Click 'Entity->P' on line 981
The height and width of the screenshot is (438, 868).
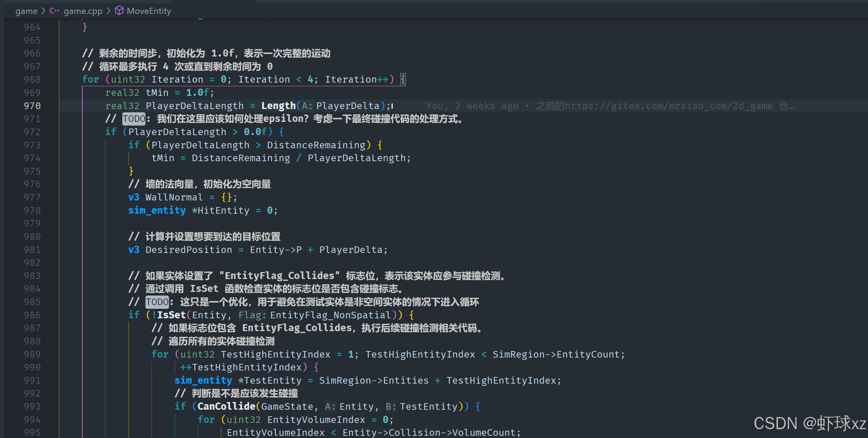pyautogui.click(x=276, y=250)
